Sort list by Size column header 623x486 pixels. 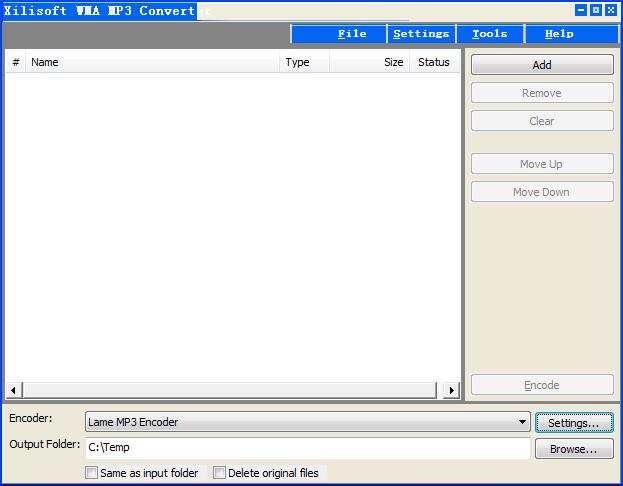(x=369, y=62)
